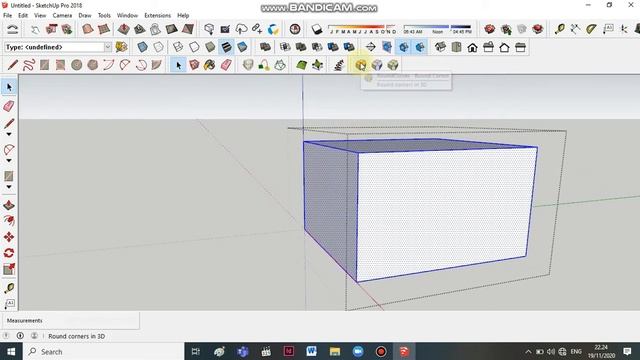This screenshot has width=640, height=360.
Task: Open the Draw menu
Action: [x=85, y=16]
